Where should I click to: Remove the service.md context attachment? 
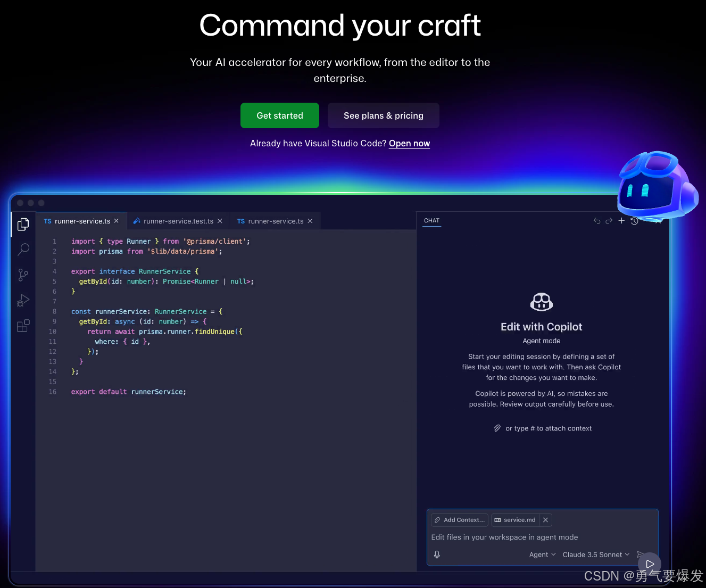pyautogui.click(x=545, y=520)
